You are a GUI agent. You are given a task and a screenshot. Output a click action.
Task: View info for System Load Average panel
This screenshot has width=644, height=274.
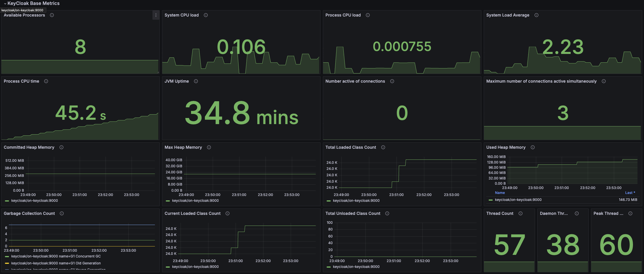click(x=536, y=15)
